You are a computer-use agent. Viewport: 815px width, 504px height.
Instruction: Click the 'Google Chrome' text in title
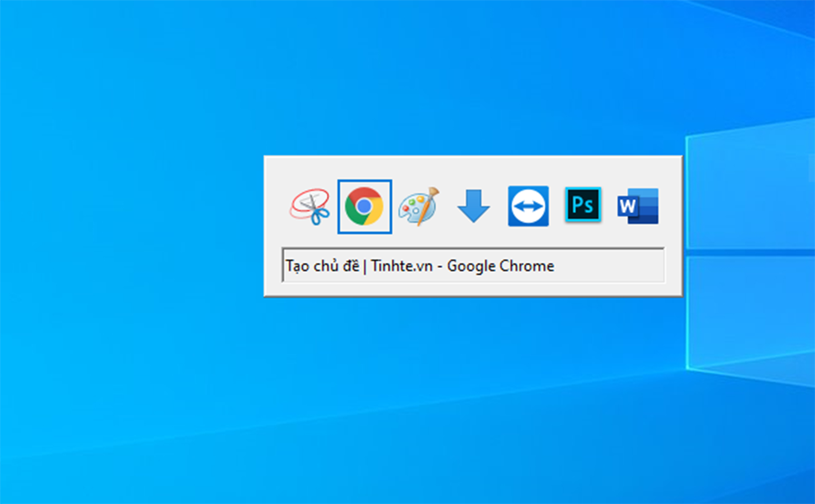point(500,266)
